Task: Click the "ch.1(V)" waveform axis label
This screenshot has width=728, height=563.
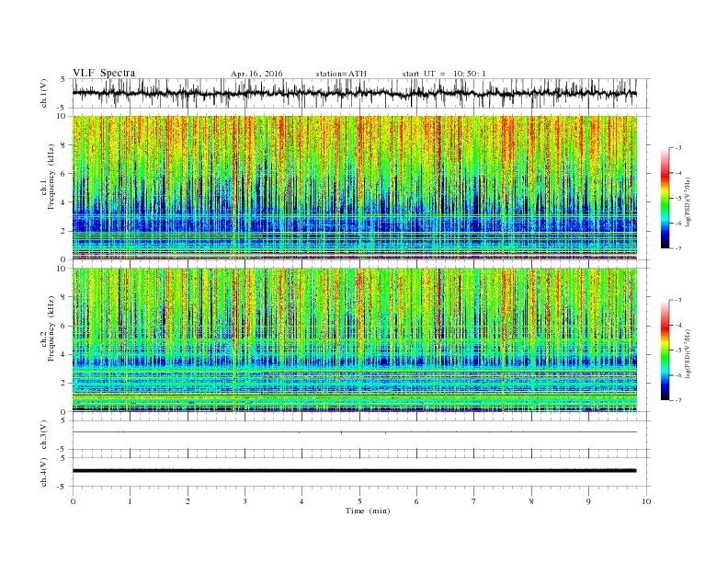Action: (x=44, y=93)
